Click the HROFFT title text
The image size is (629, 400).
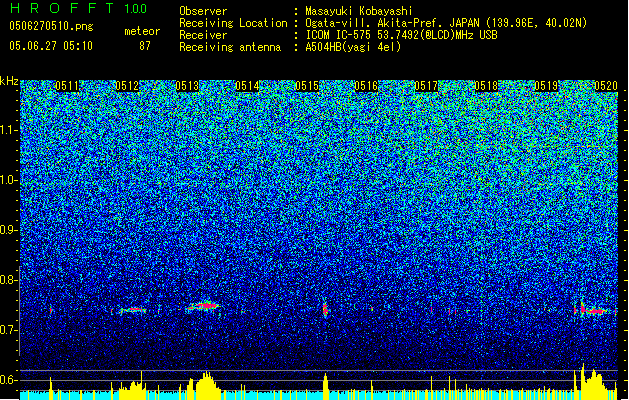click(62, 8)
